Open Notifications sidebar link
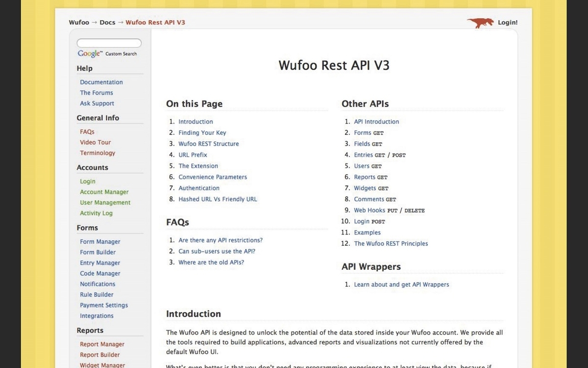Image resolution: width=588 pixels, height=368 pixels. pos(98,284)
